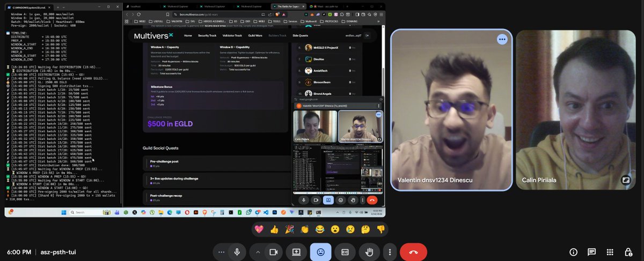
Task: Open Side Quests nav item
Action: coord(301,35)
